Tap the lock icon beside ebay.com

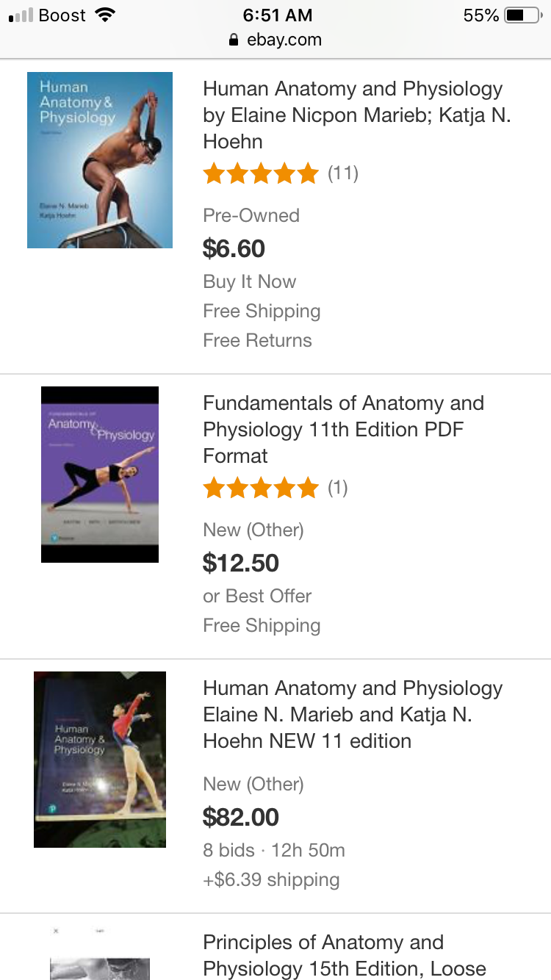click(234, 40)
